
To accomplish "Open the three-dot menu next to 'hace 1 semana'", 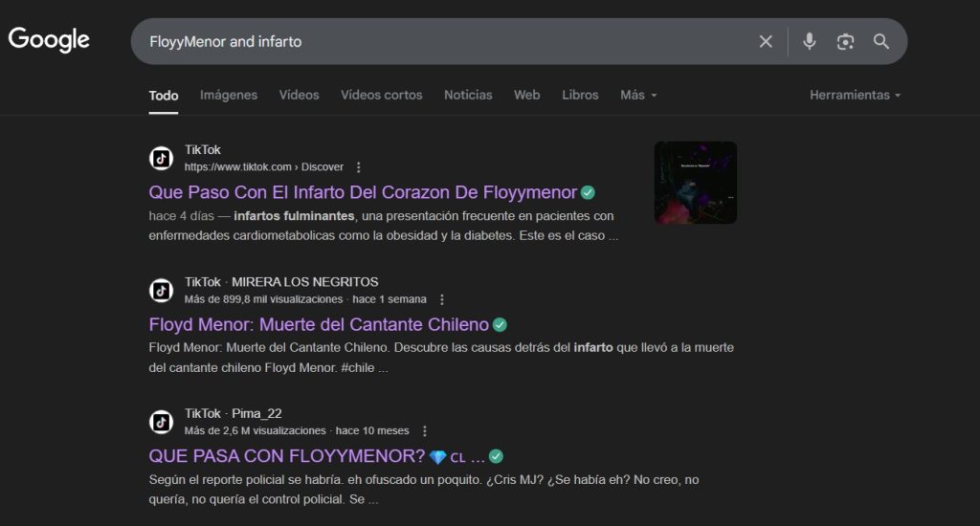I will pyautogui.click(x=442, y=300).
